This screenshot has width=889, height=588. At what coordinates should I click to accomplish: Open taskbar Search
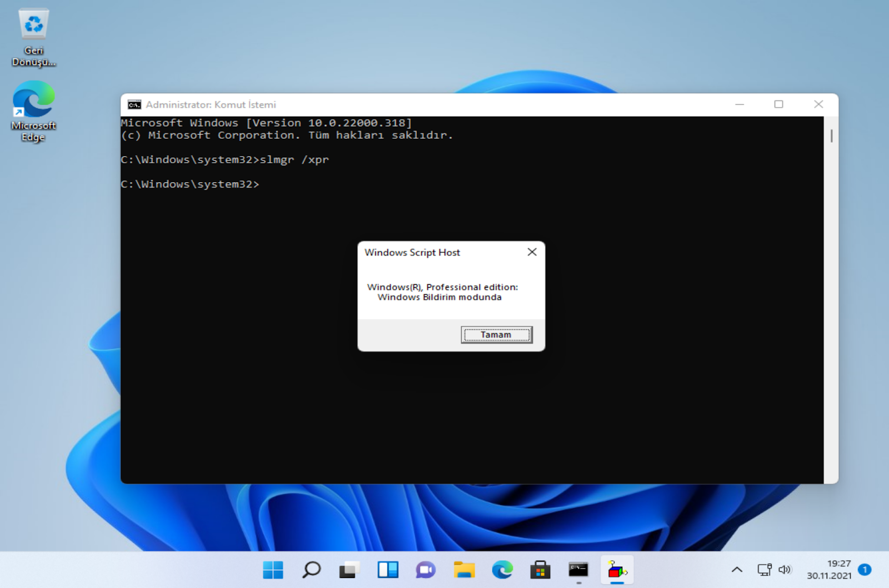[x=311, y=570]
